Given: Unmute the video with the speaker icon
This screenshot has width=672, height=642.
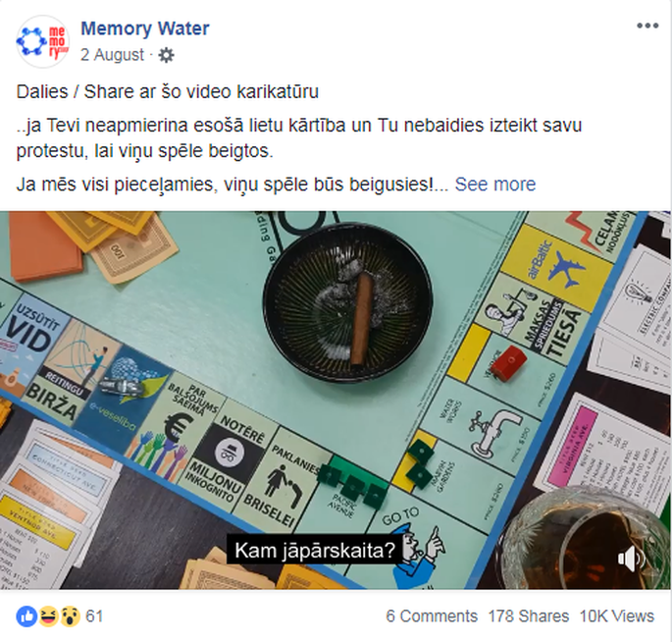Looking at the screenshot, I should click(631, 559).
